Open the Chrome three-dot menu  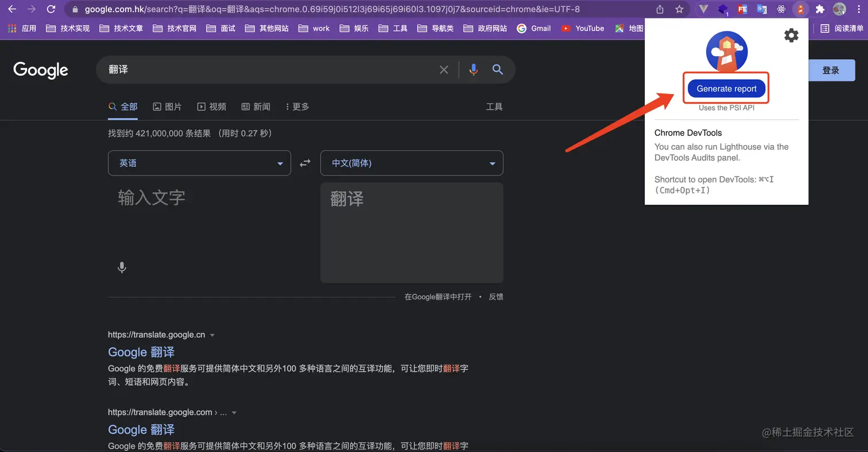click(858, 9)
